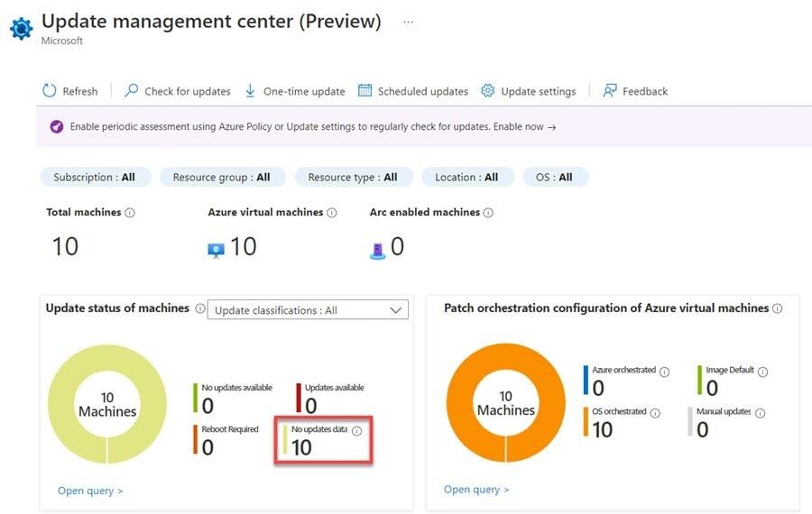
Task: Open the Subscription : All filter
Action: coord(96,177)
